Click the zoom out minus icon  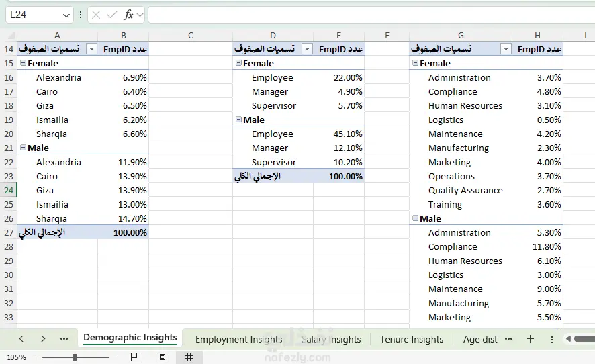116,357
